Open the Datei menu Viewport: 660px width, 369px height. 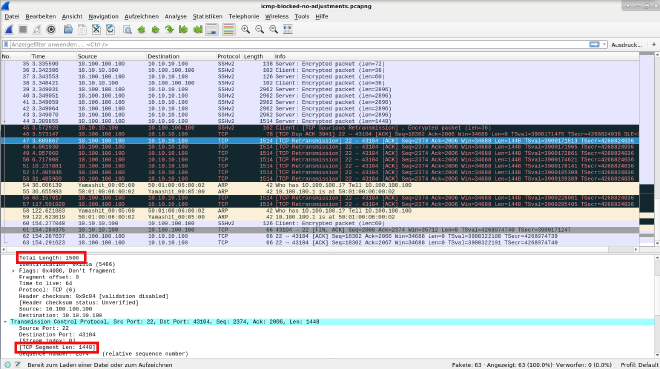coord(12,16)
